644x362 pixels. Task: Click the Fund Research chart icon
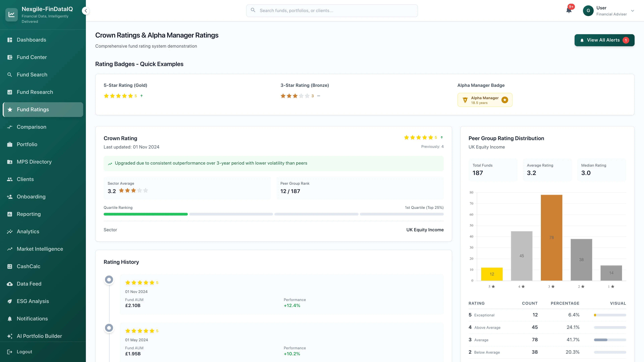[10, 92]
